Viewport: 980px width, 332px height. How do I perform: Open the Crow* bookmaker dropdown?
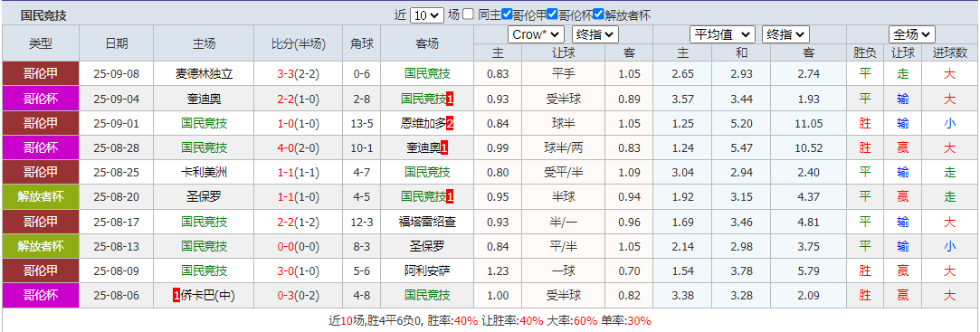click(537, 34)
